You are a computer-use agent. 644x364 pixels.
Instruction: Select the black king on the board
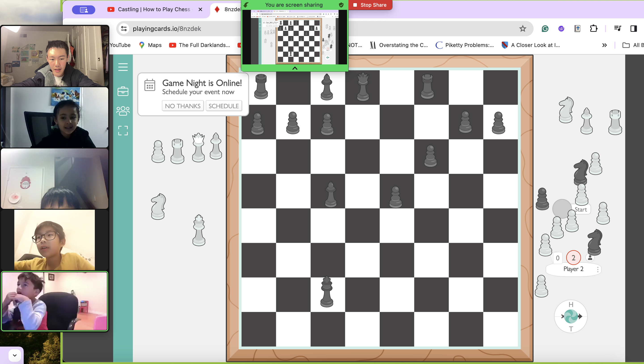click(x=327, y=292)
